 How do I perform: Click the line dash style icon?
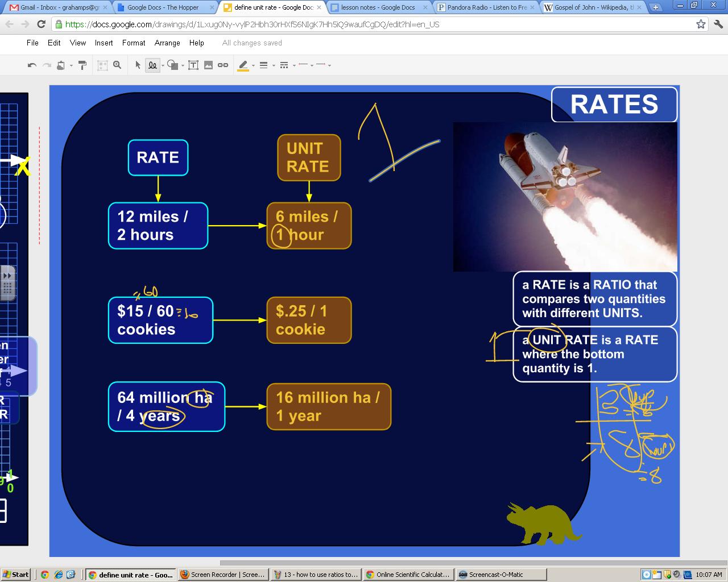tap(284, 65)
